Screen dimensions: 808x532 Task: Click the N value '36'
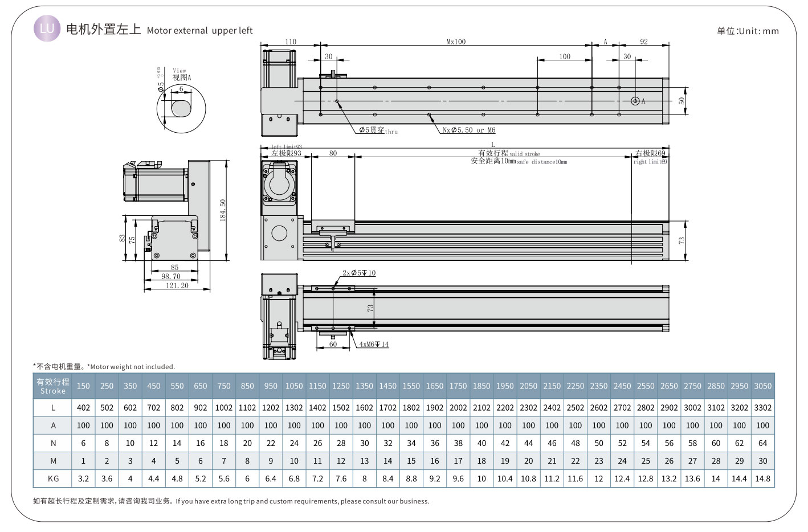[x=435, y=443]
